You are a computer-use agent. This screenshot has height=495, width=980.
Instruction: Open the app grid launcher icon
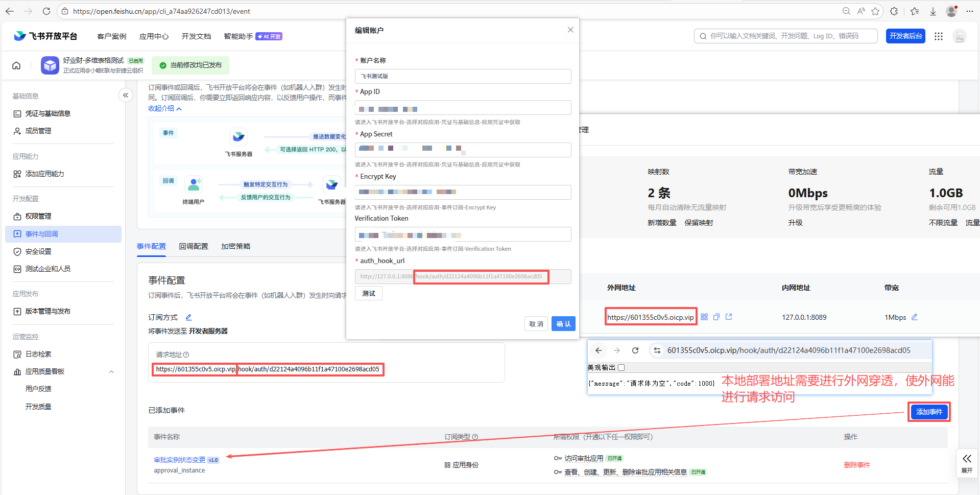tap(938, 36)
